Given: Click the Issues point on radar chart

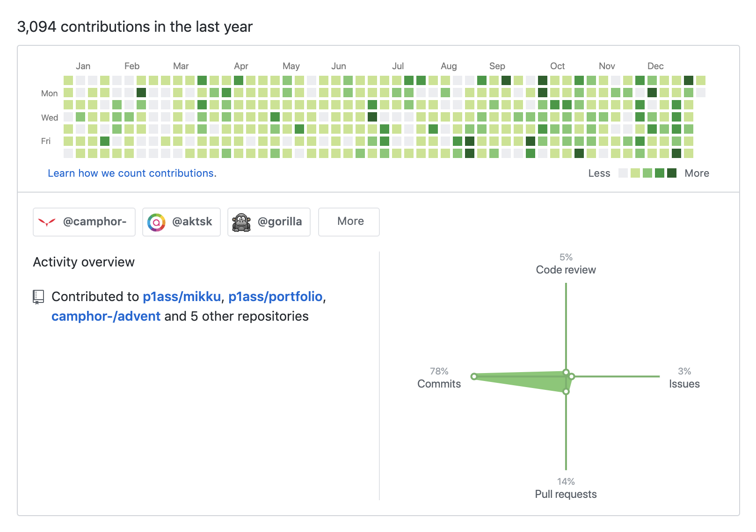Looking at the screenshot, I should click(x=572, y=376).
